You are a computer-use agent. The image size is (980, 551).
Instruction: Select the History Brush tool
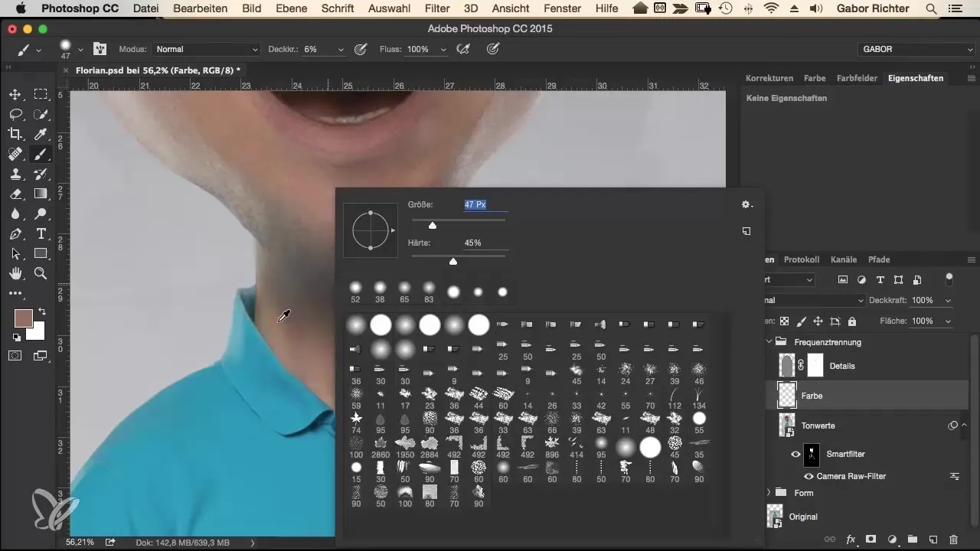(41, 174)
